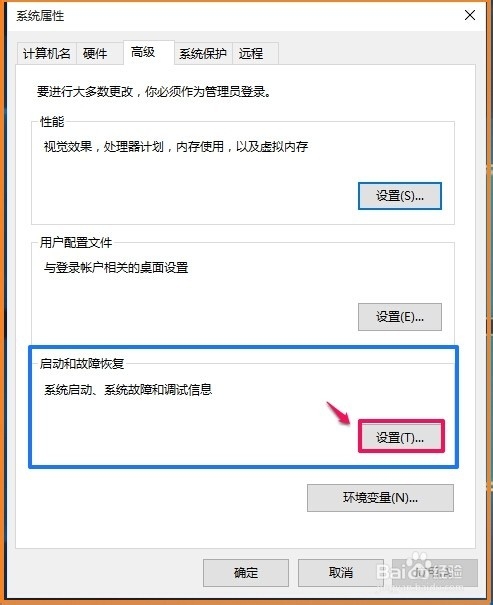Click the 系统属性 title bar text

[x=40, y=16]
